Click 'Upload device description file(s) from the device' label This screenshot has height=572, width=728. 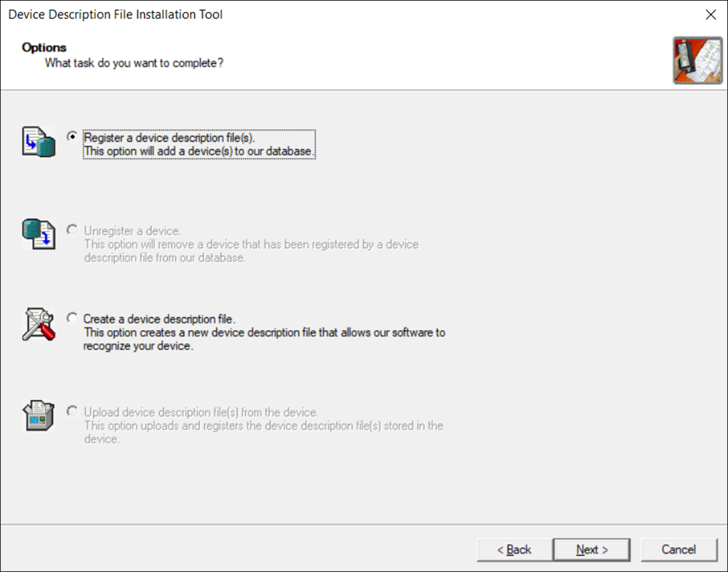coord(201,412)
